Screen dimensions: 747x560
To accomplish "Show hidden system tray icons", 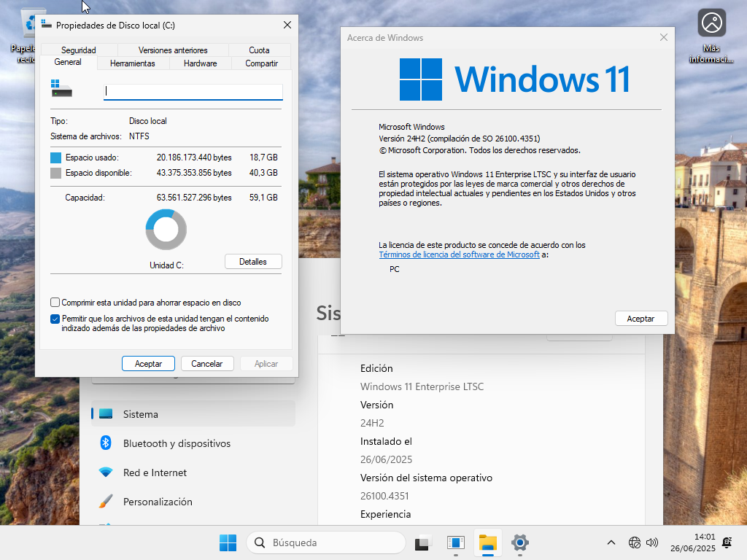I will 611,542.
